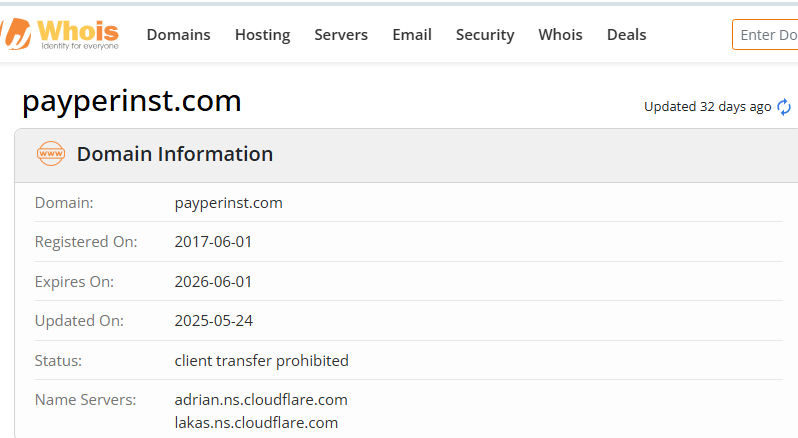Click the expiry date 2026-06-01
Screen dimensions: 798x438
pos(213,282)
